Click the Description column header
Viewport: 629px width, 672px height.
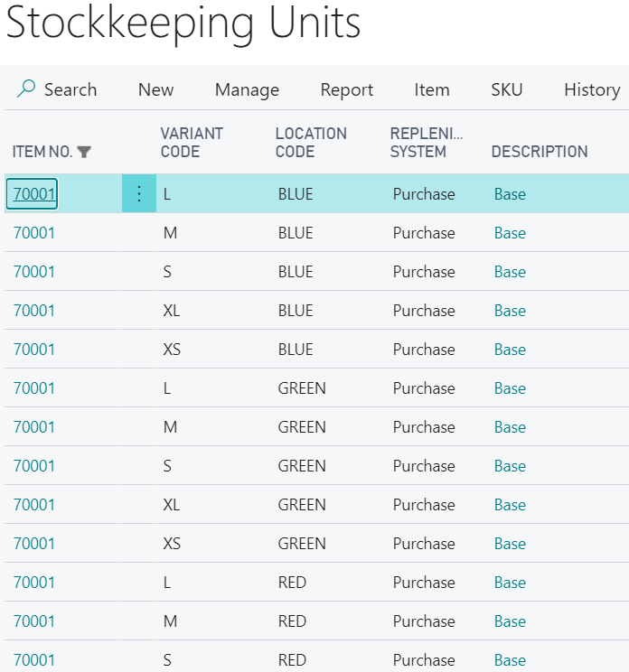540,152
